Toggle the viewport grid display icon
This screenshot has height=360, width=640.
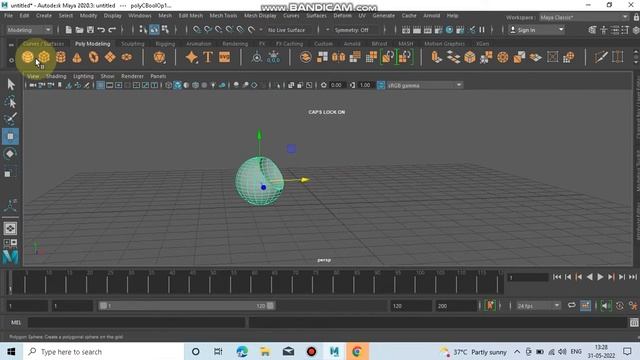coord(100,85)
